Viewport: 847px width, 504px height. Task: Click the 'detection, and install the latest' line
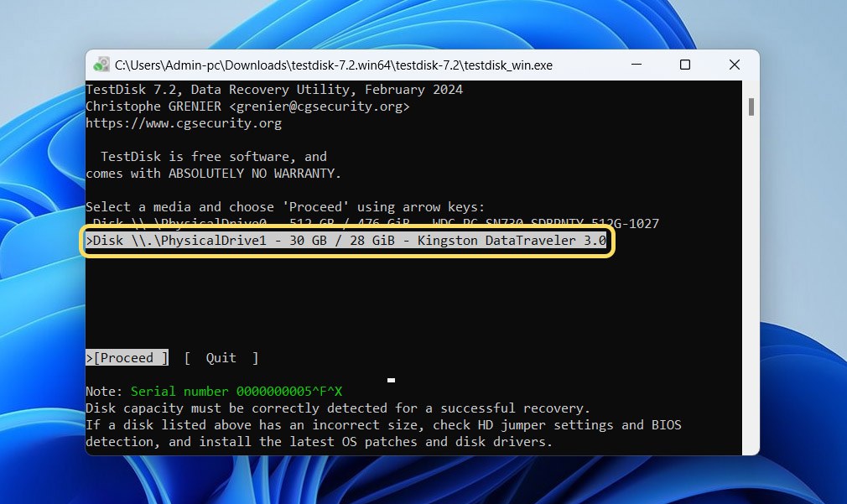320,442
